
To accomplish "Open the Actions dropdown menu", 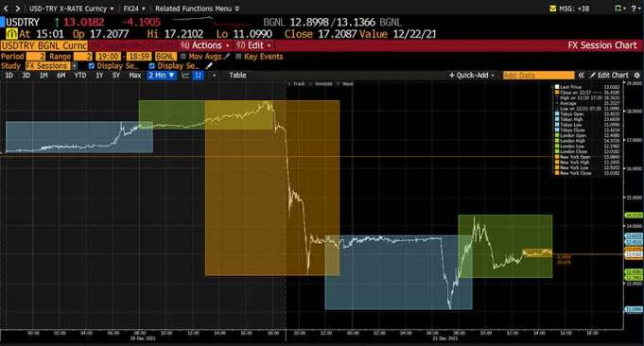I will click(205, 45).
